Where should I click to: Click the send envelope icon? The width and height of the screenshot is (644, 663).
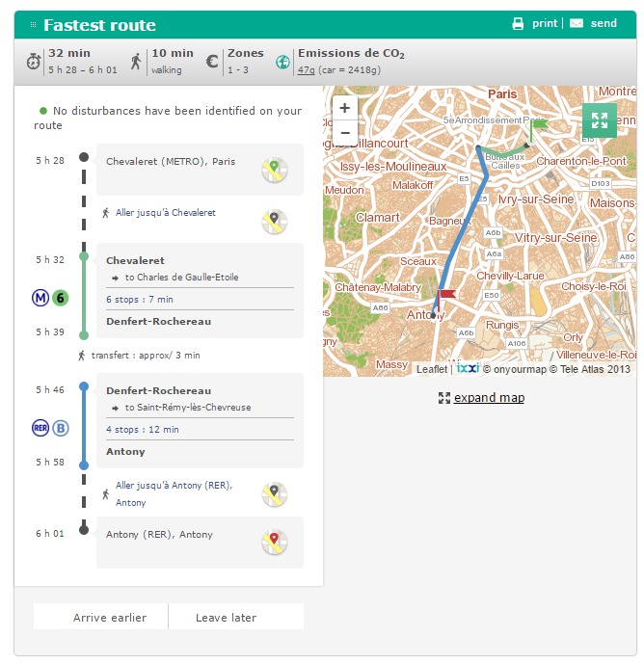click(x=577, y=24)
